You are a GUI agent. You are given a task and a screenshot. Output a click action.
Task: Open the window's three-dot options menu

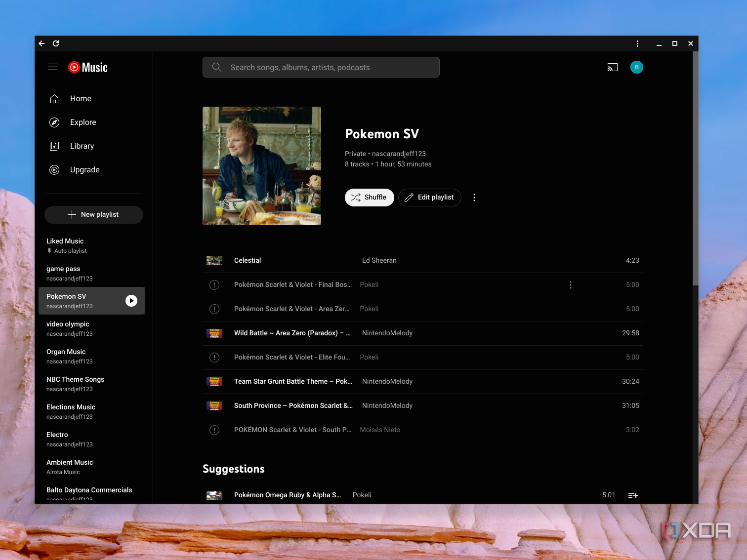(x=637, y=43)
